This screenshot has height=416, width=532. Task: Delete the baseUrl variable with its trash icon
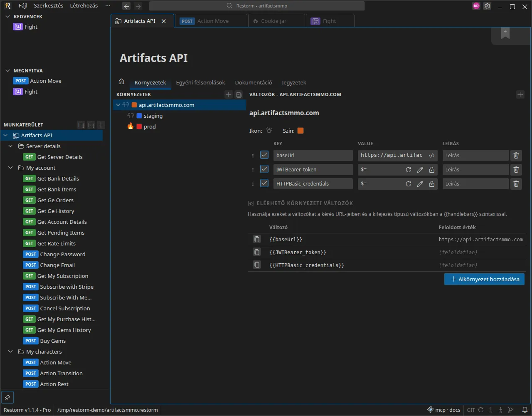(516, 155)
